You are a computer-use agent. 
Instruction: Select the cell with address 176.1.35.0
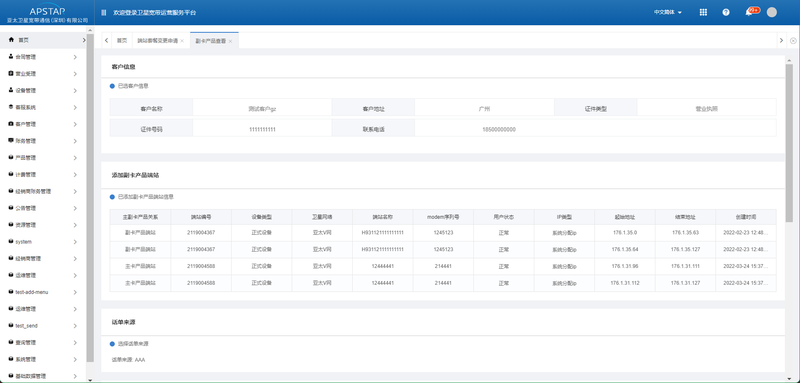point(624,233)
